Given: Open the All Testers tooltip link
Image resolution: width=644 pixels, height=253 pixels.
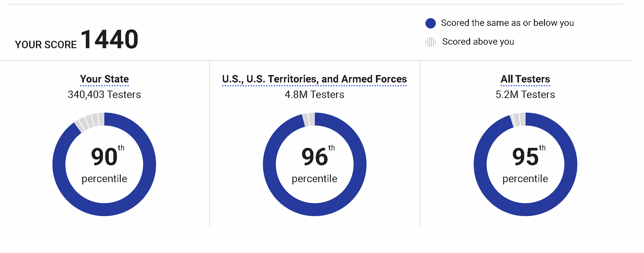Looking at the screenshot, I should click(525, 79).
